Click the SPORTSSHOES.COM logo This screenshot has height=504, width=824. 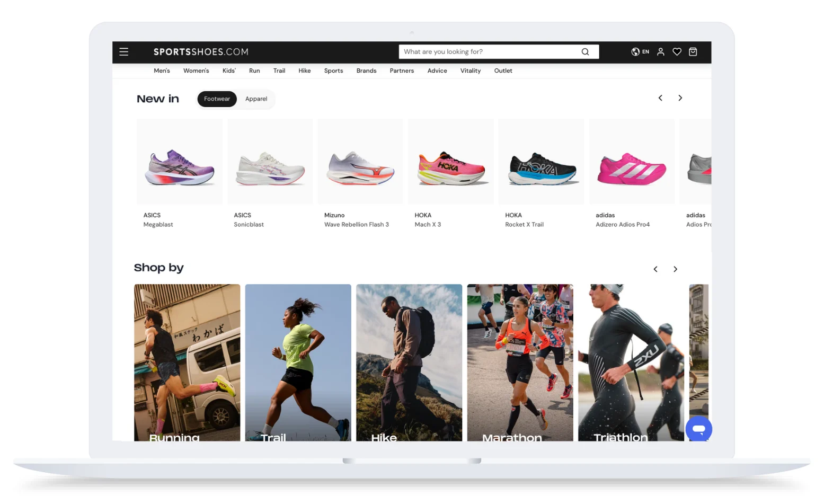201,52
